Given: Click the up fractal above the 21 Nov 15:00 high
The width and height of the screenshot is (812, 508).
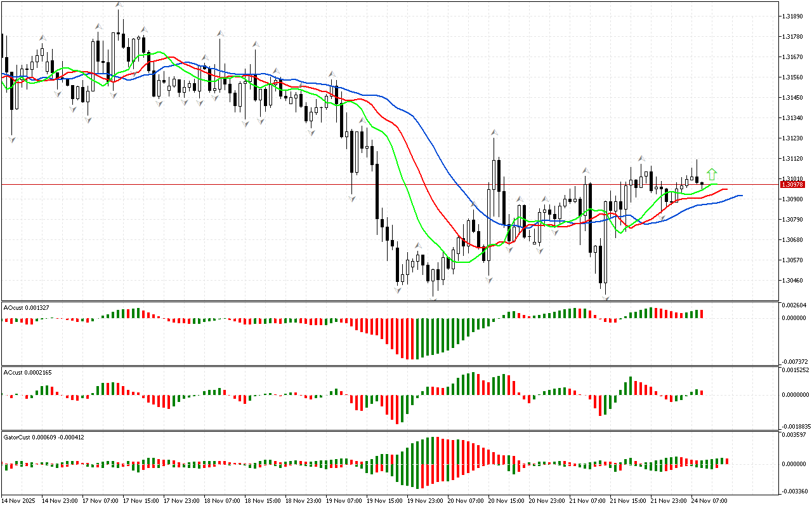Looking at the screenshot, I should coord(641,158).
